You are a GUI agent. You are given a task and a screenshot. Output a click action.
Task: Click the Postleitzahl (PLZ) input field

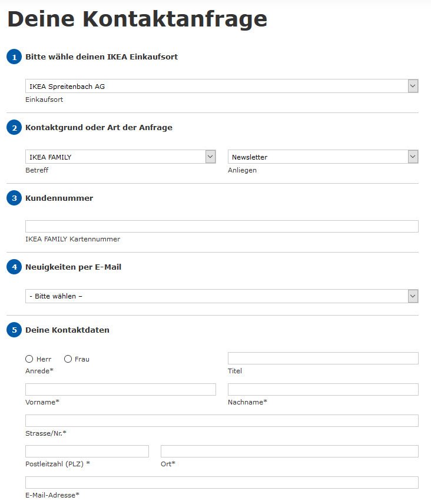point(87,451)
